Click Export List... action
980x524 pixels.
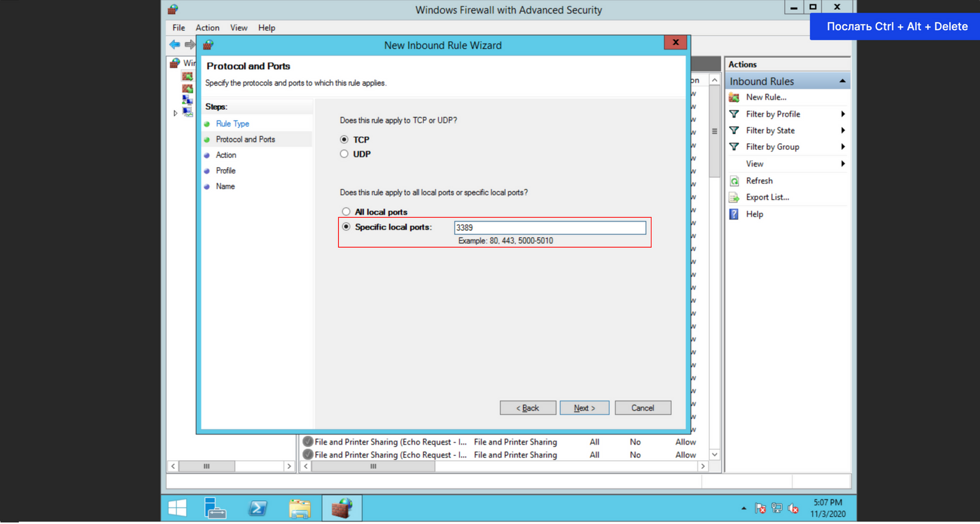[x=767, y=197]
